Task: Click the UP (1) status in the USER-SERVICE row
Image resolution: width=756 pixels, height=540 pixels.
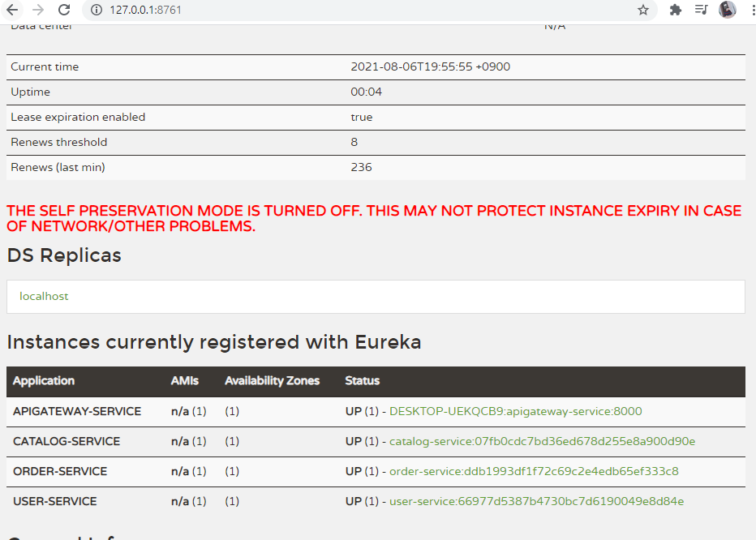Action: [362, 501]
